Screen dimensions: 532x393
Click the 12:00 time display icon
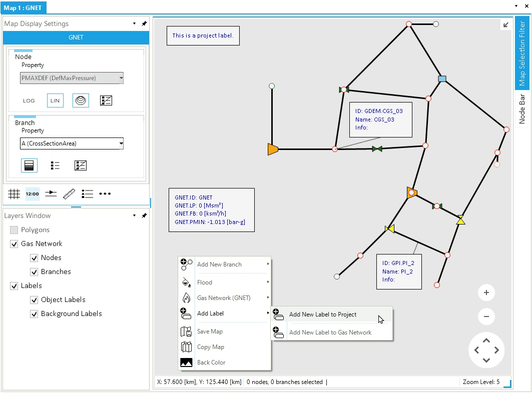click(33, 194)
